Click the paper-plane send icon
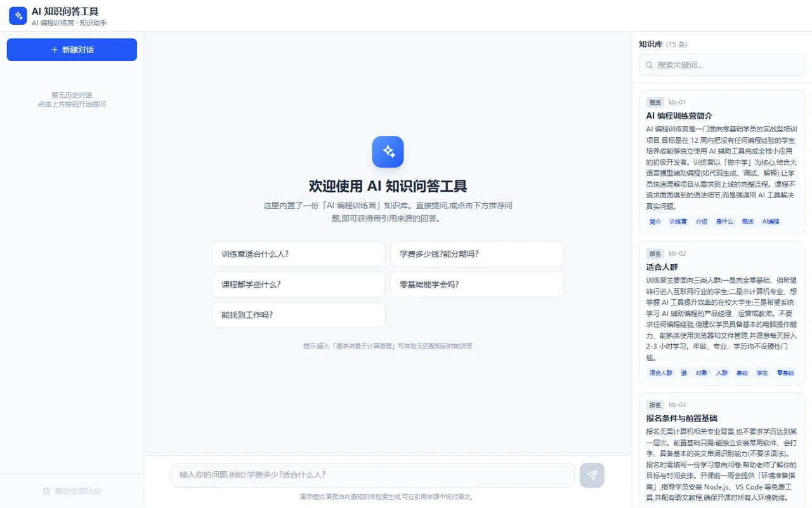The height and width of the screenshot is (508, 812). [592, 475]
